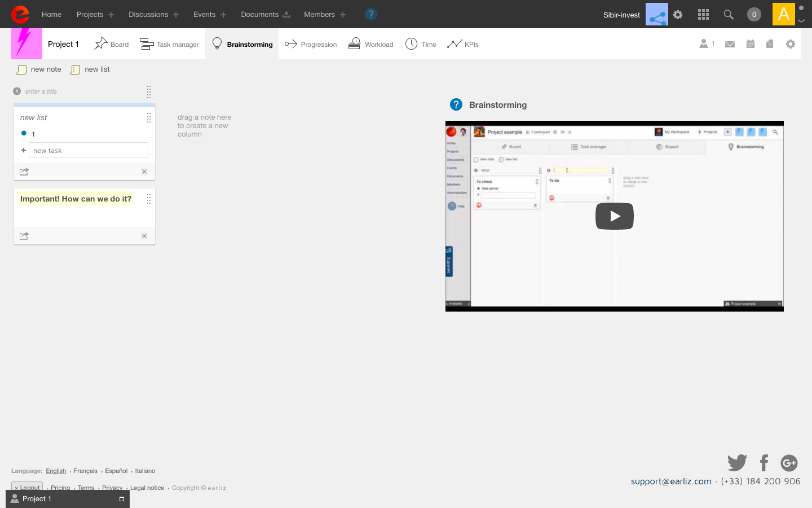Switch language to Italiano
Viewport: 812px width, 508px height.
tap(145, 471)
